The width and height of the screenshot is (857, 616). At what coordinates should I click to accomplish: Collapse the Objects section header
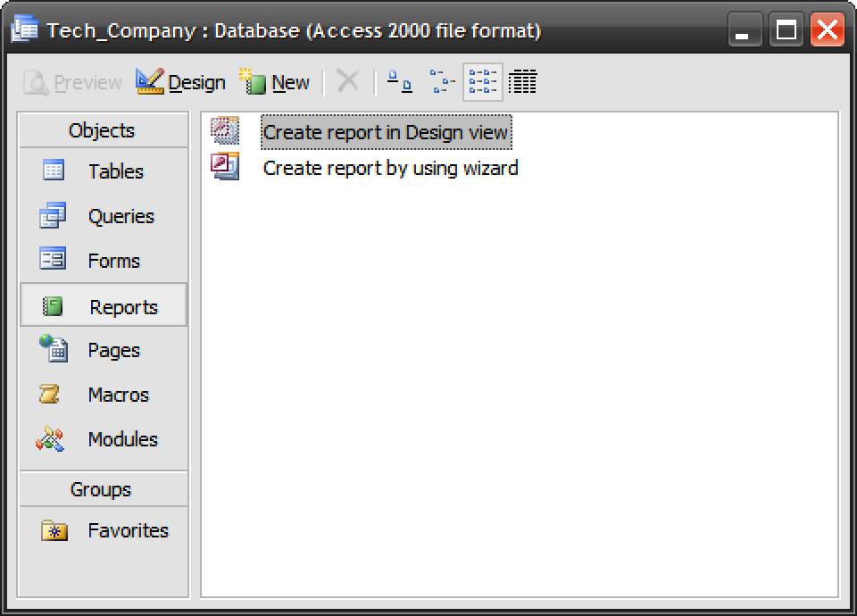(x=103, y=130)
